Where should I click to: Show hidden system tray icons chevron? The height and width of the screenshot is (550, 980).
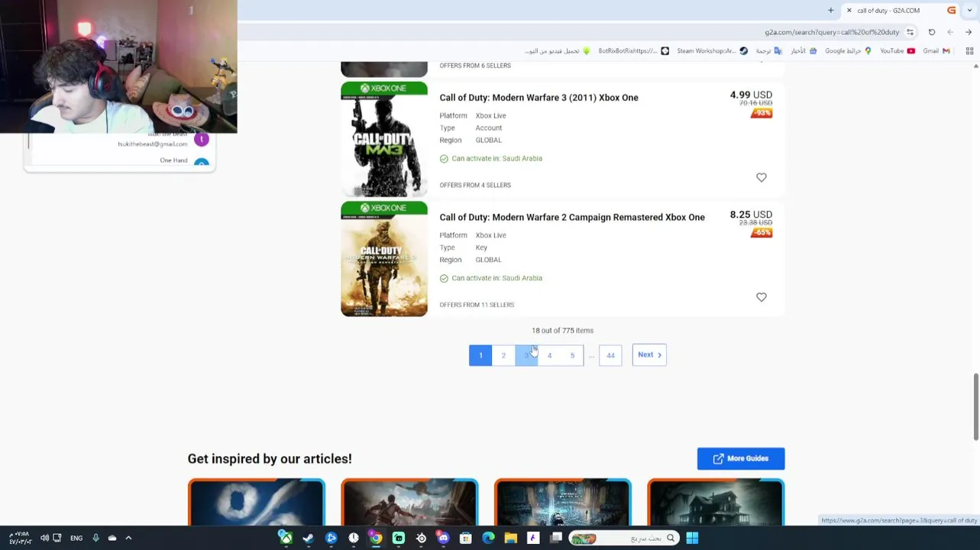click(128, 539)
